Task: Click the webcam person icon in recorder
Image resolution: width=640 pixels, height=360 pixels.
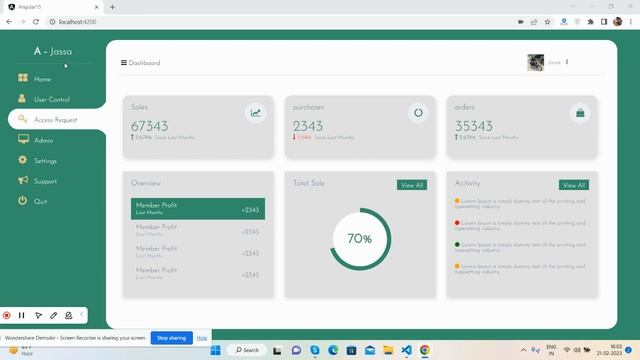Action: click(x=69, y=315)
